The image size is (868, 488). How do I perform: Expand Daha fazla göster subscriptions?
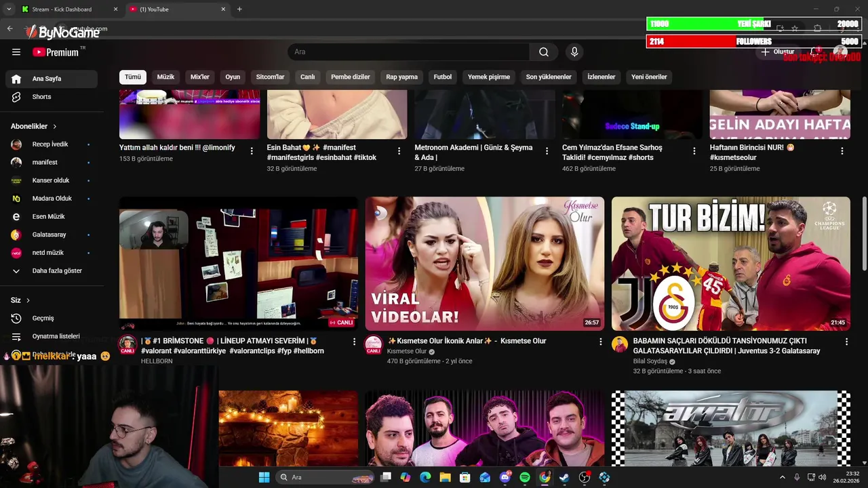(x=52, y=271)
